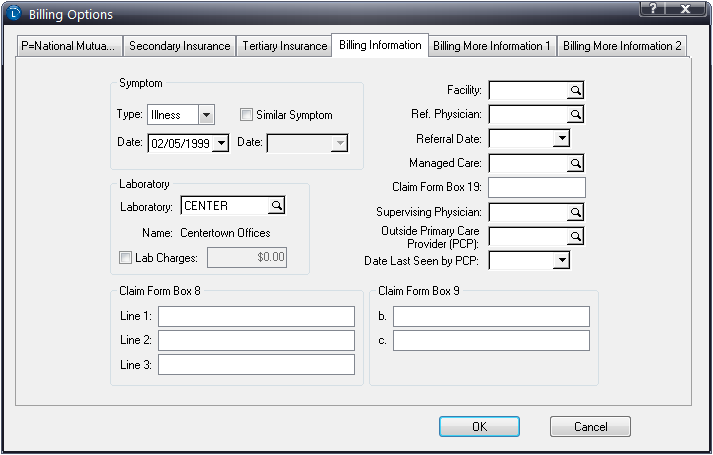The height and width of the screenshot is (455, 713).
Task: Open the Tertiary Insurance tab
Action: 285,46
